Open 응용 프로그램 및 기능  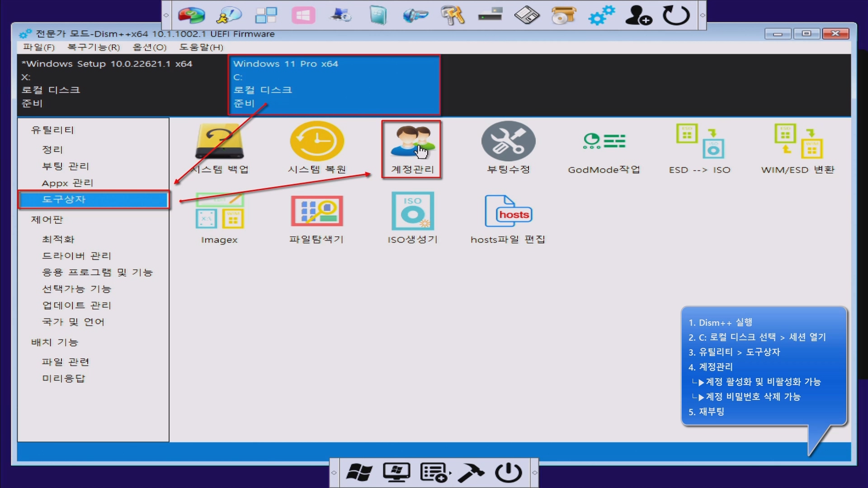point(97,272)
